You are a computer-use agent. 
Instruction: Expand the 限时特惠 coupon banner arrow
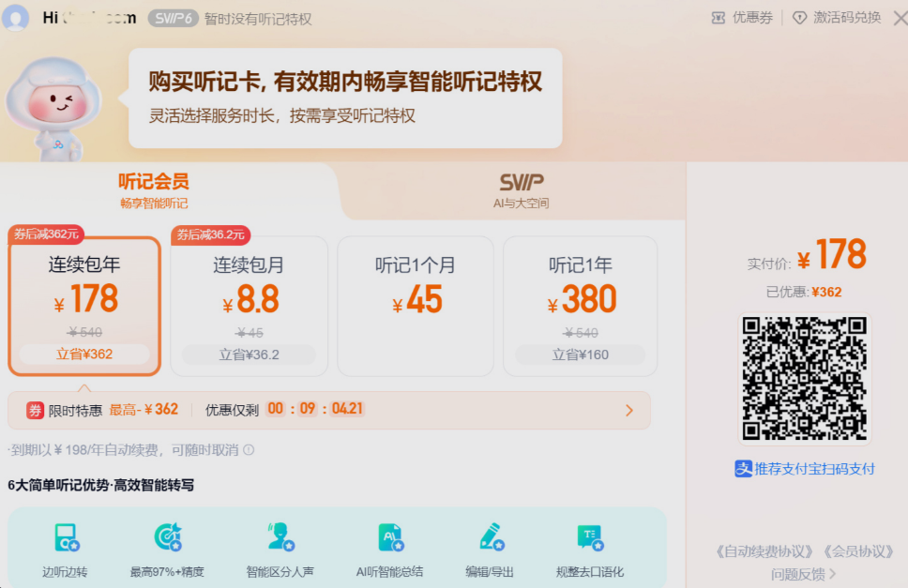629,411
